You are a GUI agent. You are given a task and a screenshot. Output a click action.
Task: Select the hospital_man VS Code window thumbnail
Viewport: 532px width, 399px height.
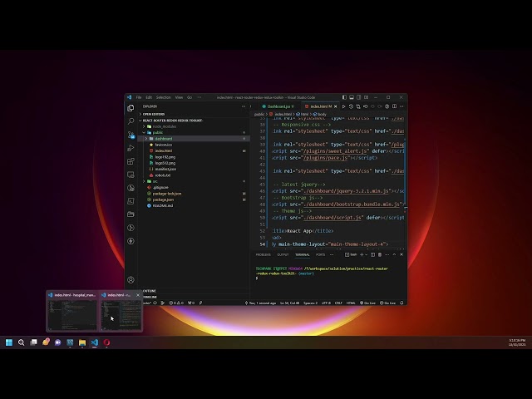click(x=72, y=312)
